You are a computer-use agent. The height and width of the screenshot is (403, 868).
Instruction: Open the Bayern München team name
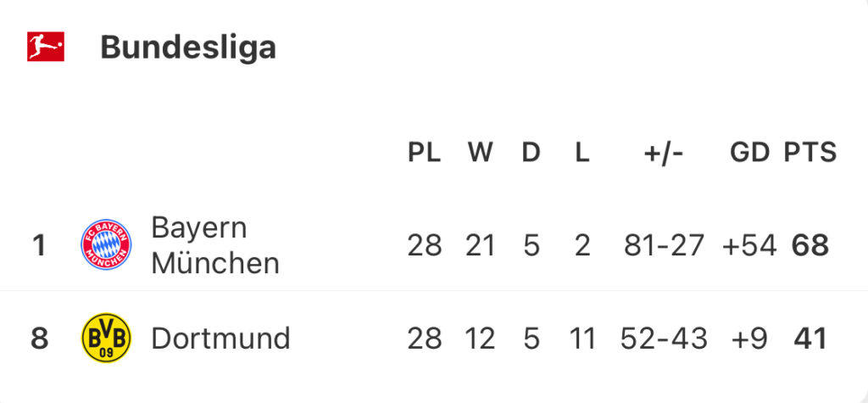tap(215, 245)
